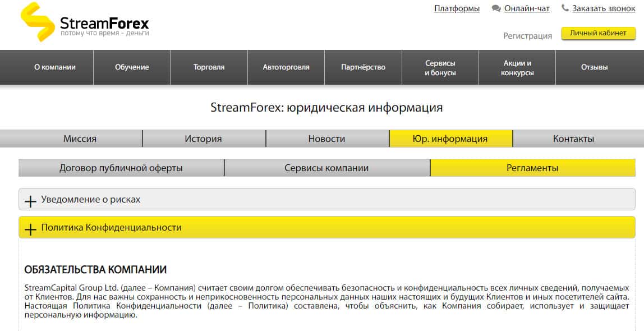Switch to the Миссия tab

(x=80, y=139)
